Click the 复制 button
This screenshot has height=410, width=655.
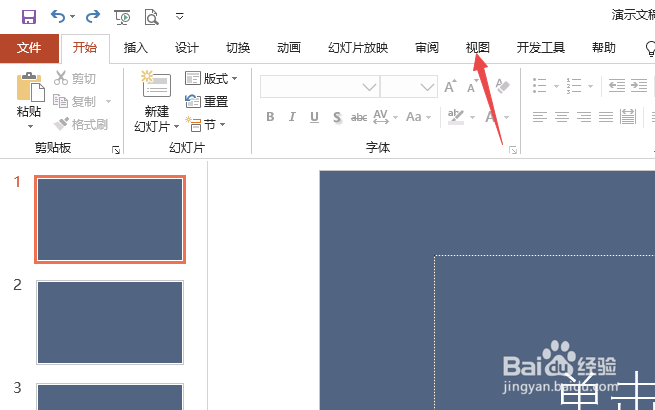pos(75,101)
